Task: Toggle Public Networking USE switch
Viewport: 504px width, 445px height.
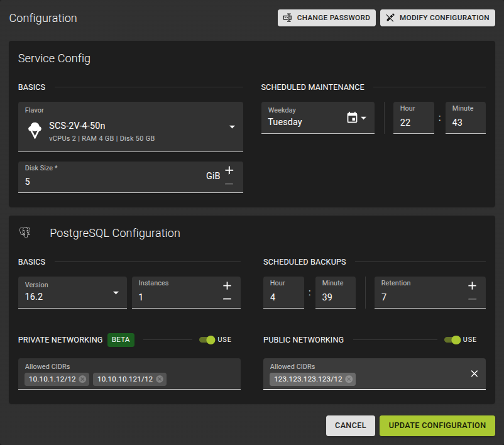Action: point(452,340)
